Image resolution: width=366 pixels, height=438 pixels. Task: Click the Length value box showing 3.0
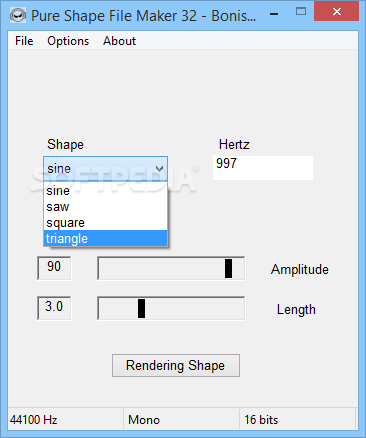(x=54, y=308)
